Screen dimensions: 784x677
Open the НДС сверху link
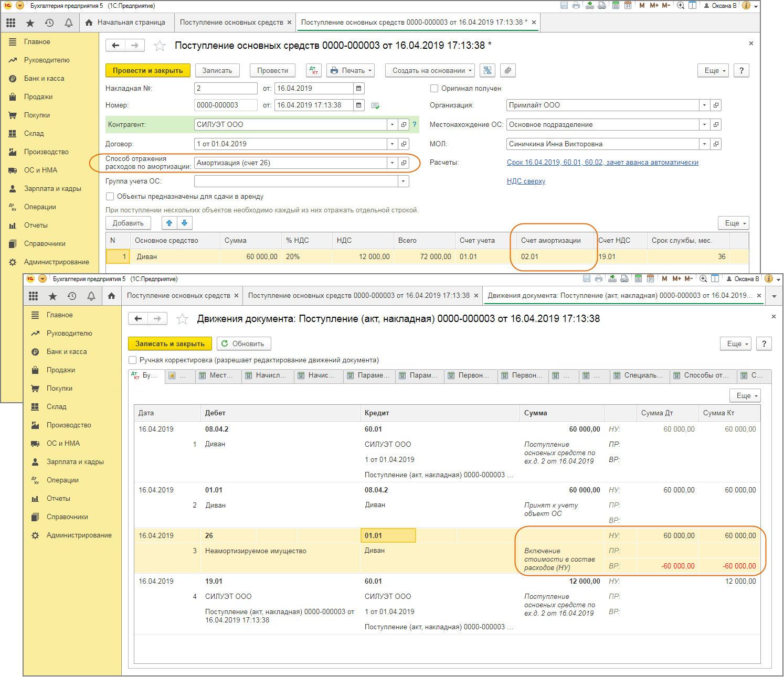pyautogui.click(x=526, y=181)
